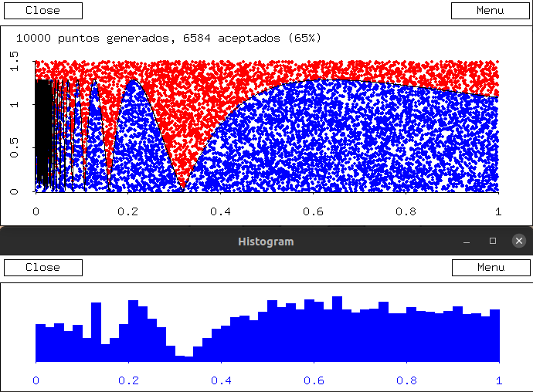Click the 0.5 label on the y-axis
533x392 pixels.
(14, 147)
